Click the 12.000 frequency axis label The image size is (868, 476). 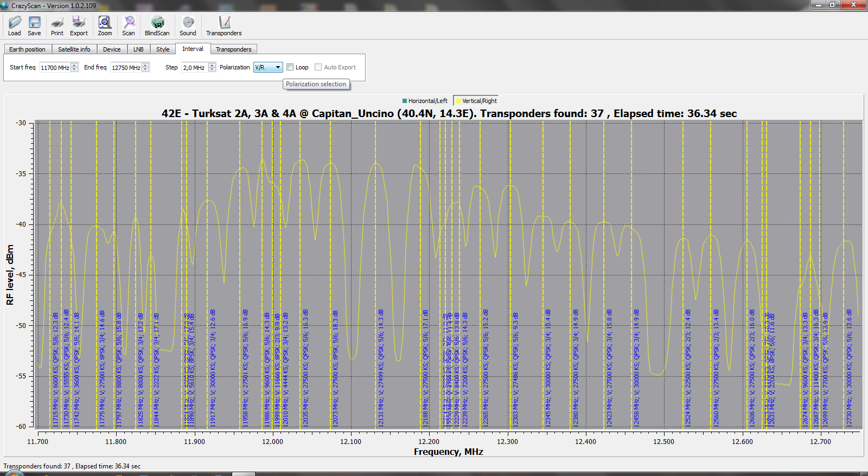tap(272, 441)
